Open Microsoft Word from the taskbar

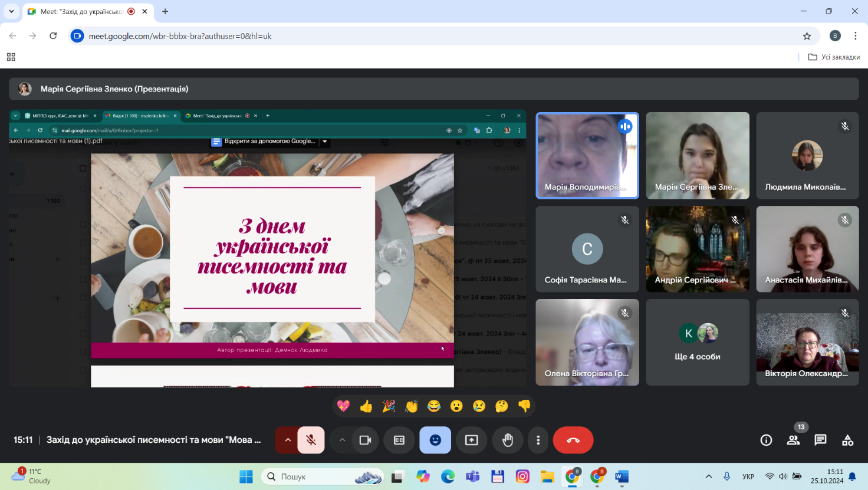point(622,476)
